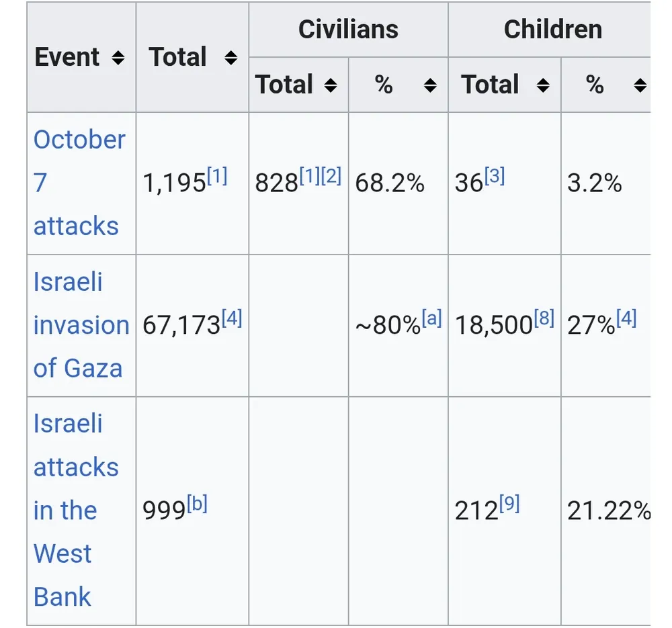
Task: Open citation [3] beside 36
Action: pos(494,176)
